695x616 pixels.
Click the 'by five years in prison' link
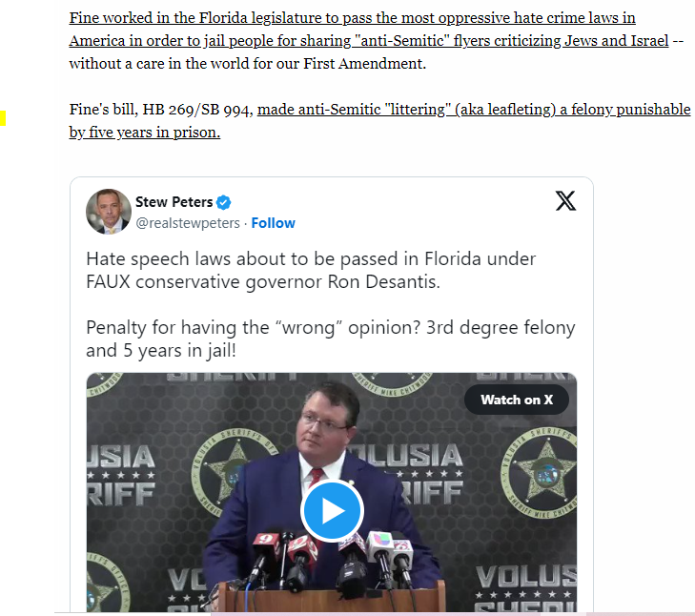[145, 133]
